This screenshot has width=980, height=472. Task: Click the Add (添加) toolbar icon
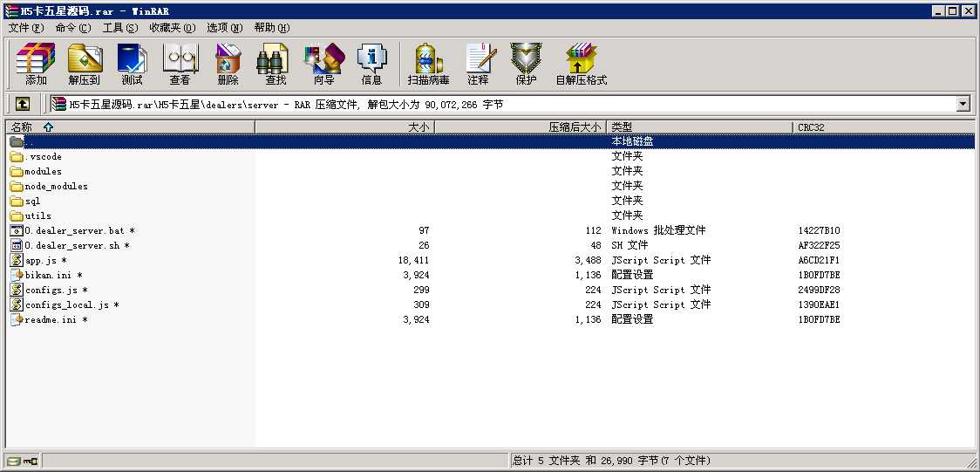click(x=36, y=64)
